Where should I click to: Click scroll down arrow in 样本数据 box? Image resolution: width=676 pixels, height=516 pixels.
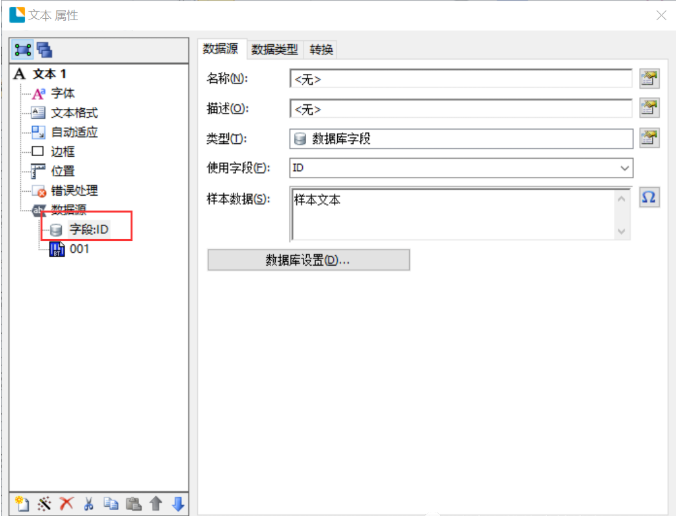pos(623,232)
